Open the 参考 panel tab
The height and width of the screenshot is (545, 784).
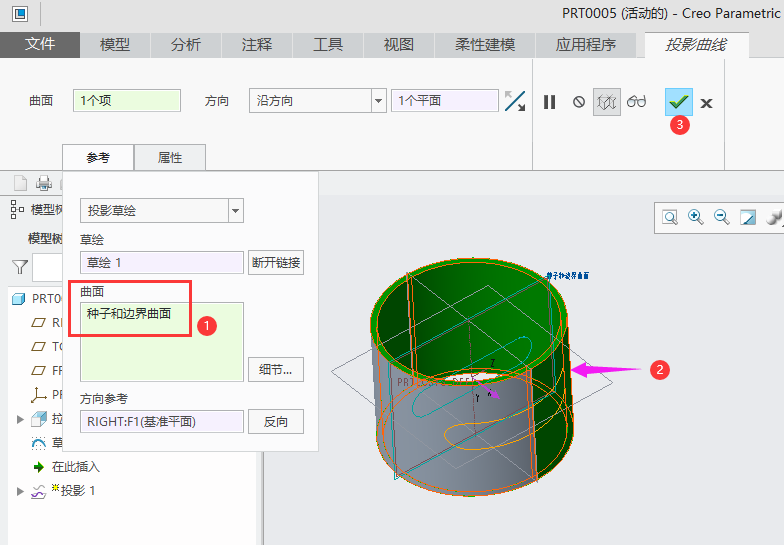[98, 158]
